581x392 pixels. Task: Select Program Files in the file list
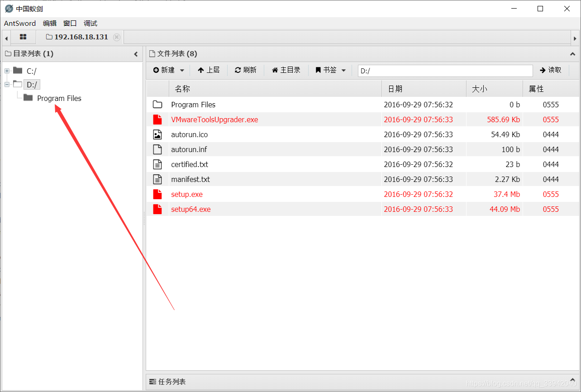tap(193, 105)
